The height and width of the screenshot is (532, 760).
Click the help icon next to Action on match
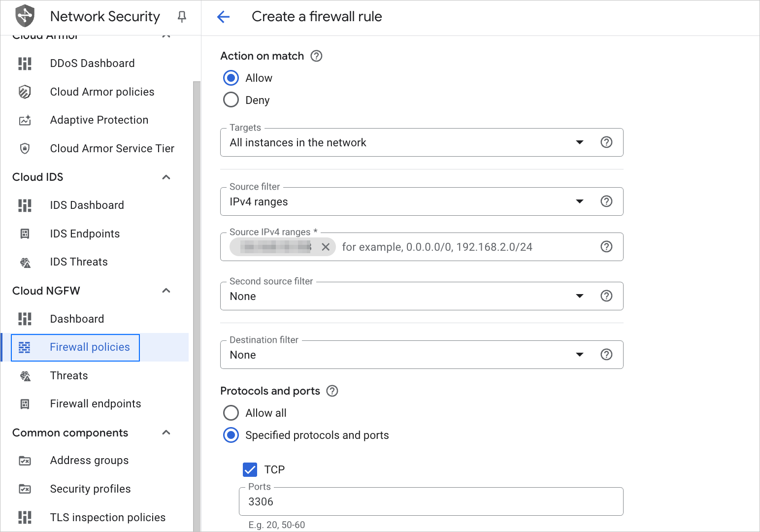[316, 56]
